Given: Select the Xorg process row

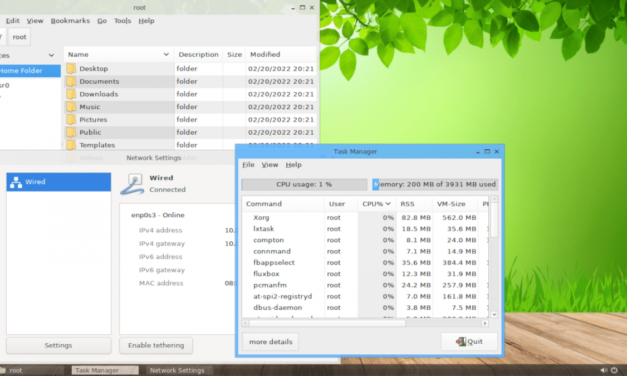Looking at the screenshot, I should coord(365,218).
